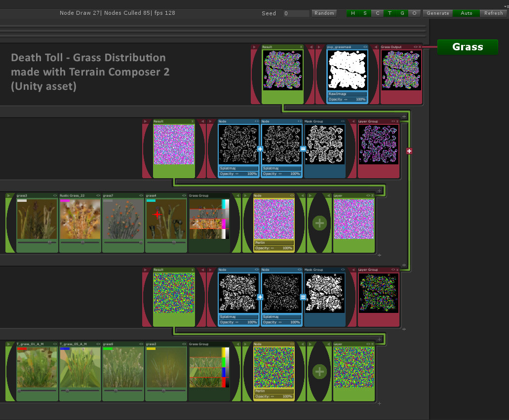Click the magenta color swatch on Rustic Grass_22
Viewport: 509px width, 420px height.
[65, 200]
